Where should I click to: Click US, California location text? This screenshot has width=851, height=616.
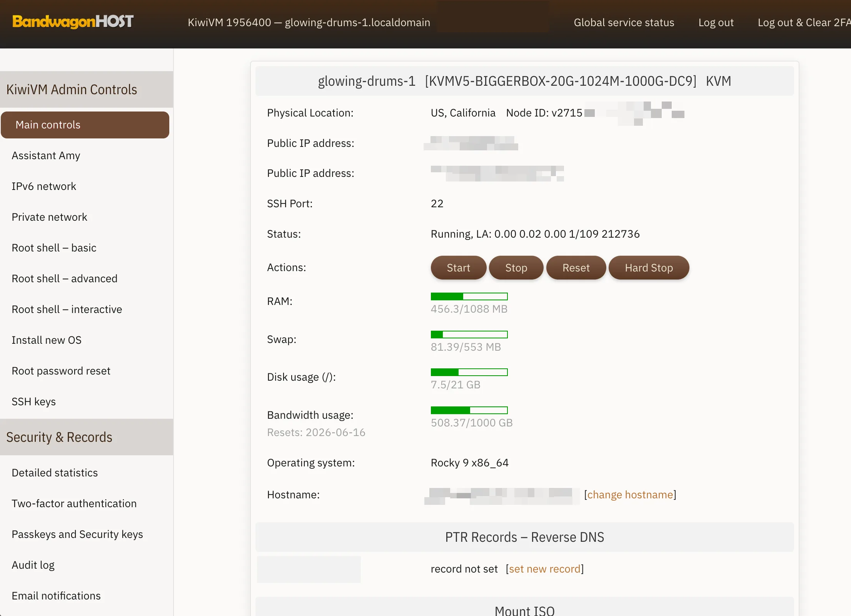point(463,113)
